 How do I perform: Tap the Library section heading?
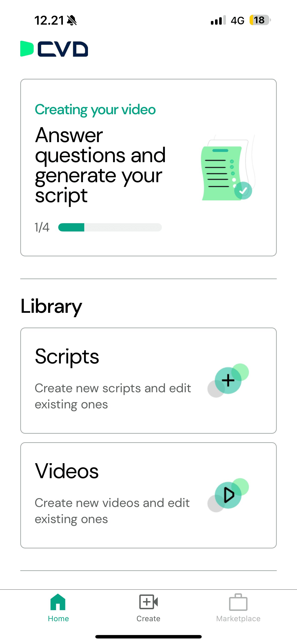point(51,306)
